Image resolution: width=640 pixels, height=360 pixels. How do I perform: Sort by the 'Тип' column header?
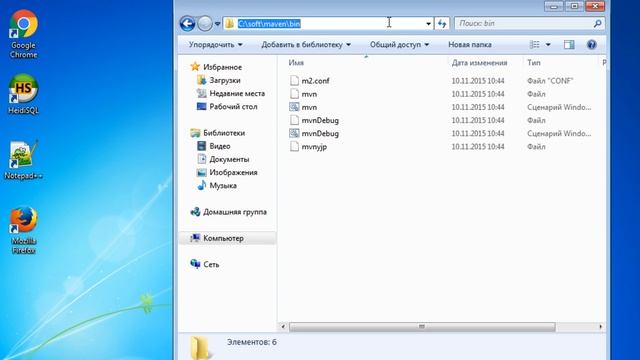tap(533, 63)
